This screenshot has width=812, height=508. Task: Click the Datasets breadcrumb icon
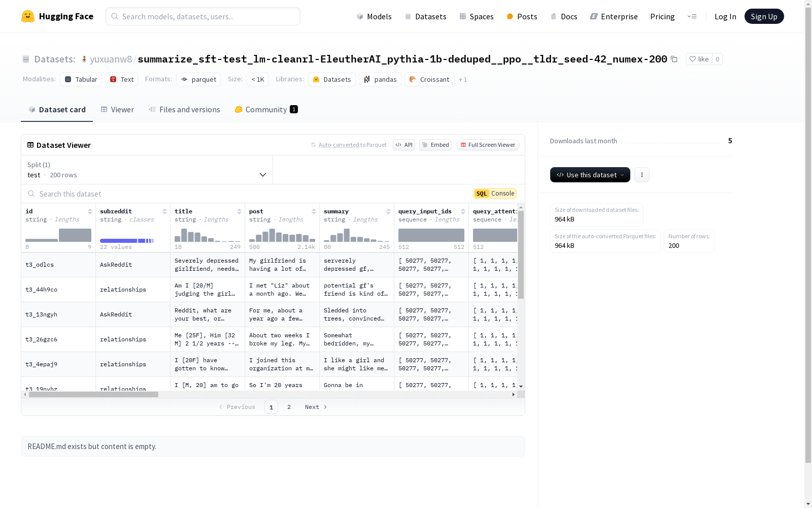click(26, 59)
